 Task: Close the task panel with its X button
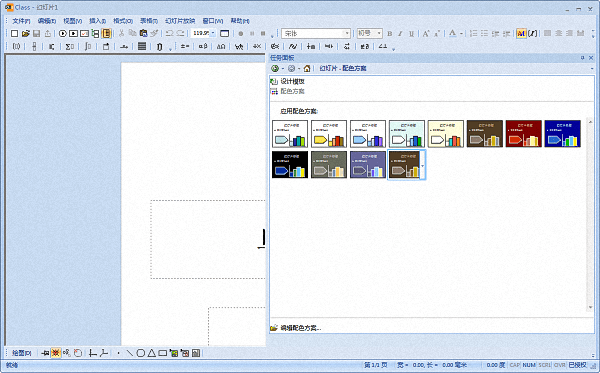[x=591, y=58]
